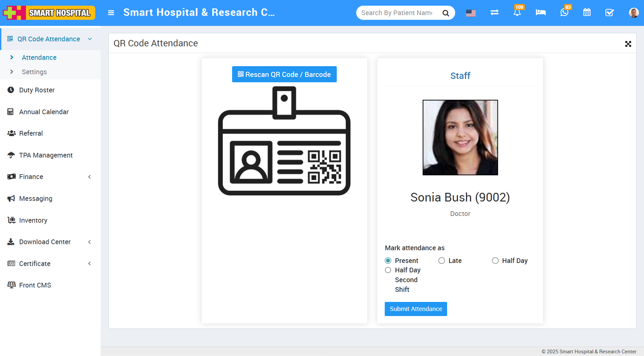This screenshot has width=644, height=356.
Task: Click the ID badge QR illustration
Action: click(x=284, y=141)
